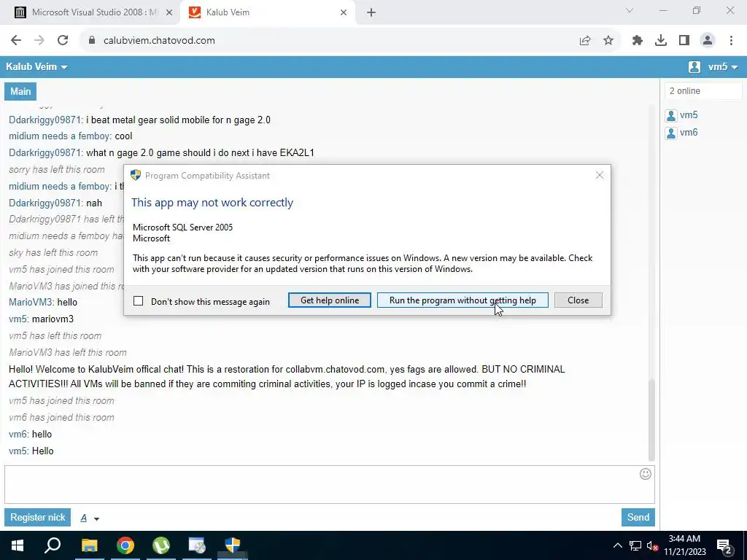Click the muted volume tray icon
Image resolution: width=747 pixels, height=560 pixels.
tap(652, 545)
